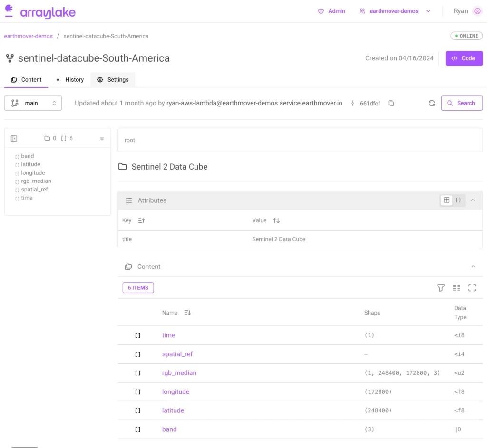This screenshot has height=448, width=487.
Task: Select latitude in the sidebar tree
Action: (30, 164)
